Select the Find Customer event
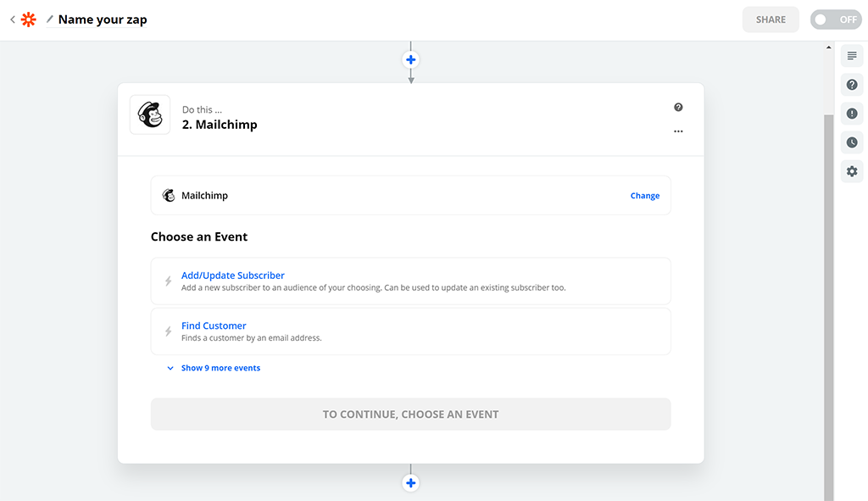 tap(213, 326)
